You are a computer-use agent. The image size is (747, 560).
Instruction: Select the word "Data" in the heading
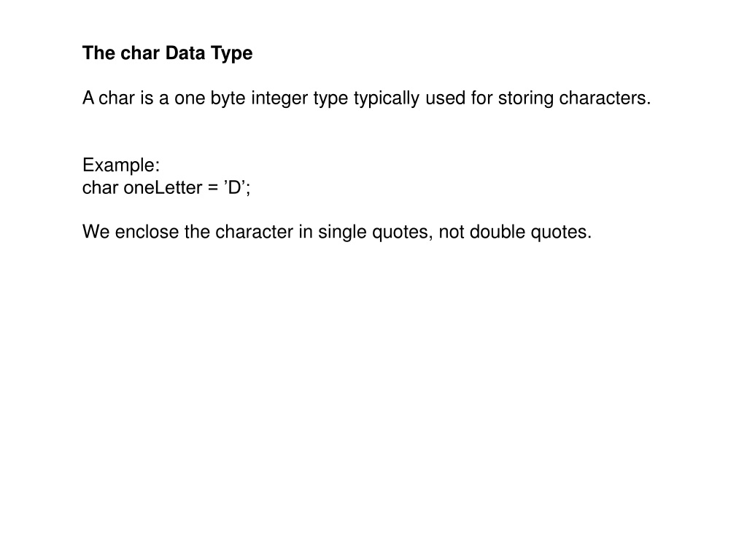185,52
